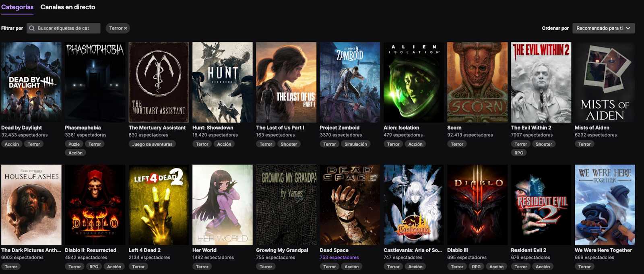Open the Mists of Aiden cover
Viewport: 644px width, 274px height.
[605, 82]
